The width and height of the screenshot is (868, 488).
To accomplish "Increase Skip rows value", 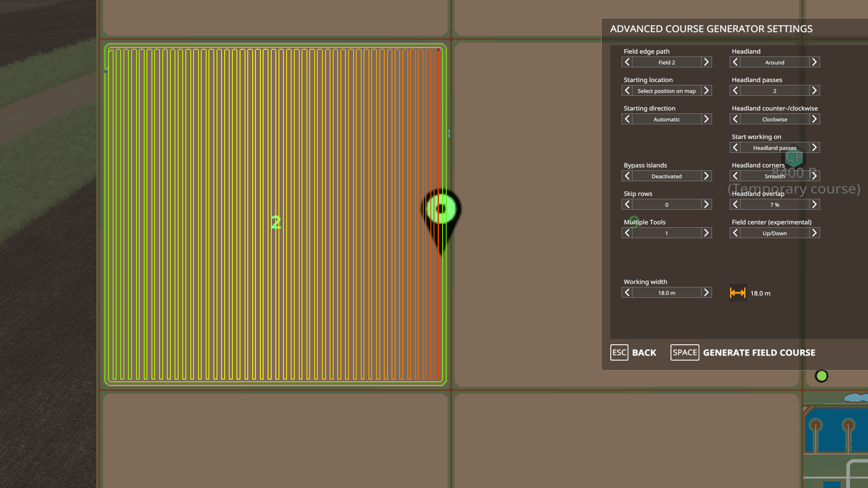I will pos(707,205).
